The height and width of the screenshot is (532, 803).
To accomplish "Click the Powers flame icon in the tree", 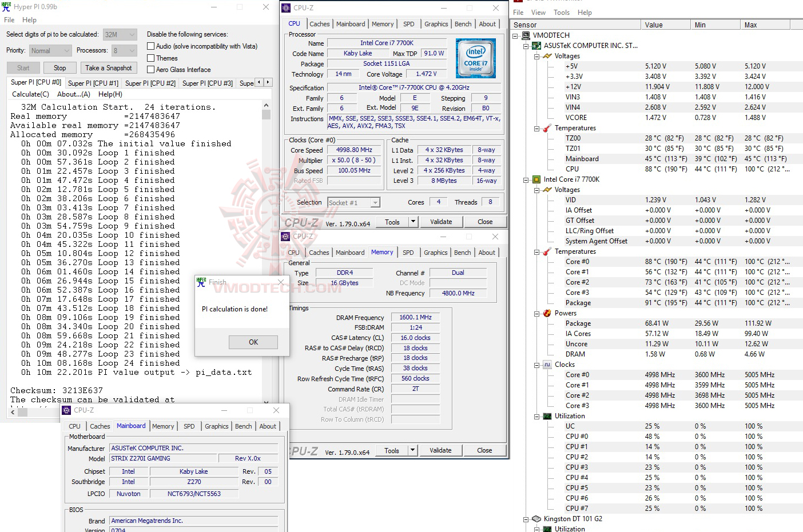I will pyautogui.click(x=547, y=313).
